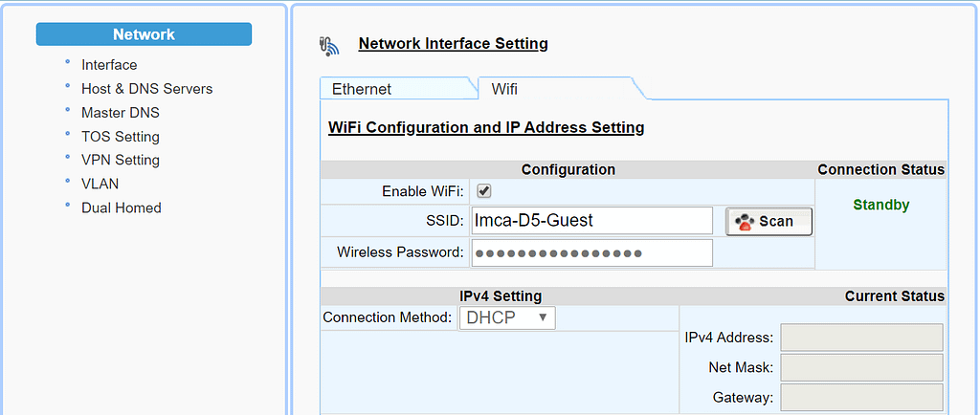The width and height of the screenshot is (980, 415).
Task: Click the Standby connection status text
Action: tap(880, 205)
